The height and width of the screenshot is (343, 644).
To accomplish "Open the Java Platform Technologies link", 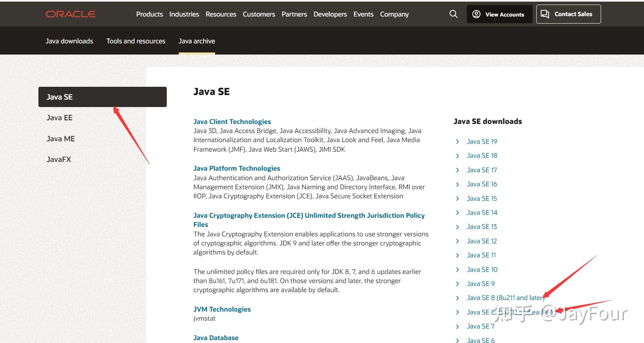I will point(237,168).
